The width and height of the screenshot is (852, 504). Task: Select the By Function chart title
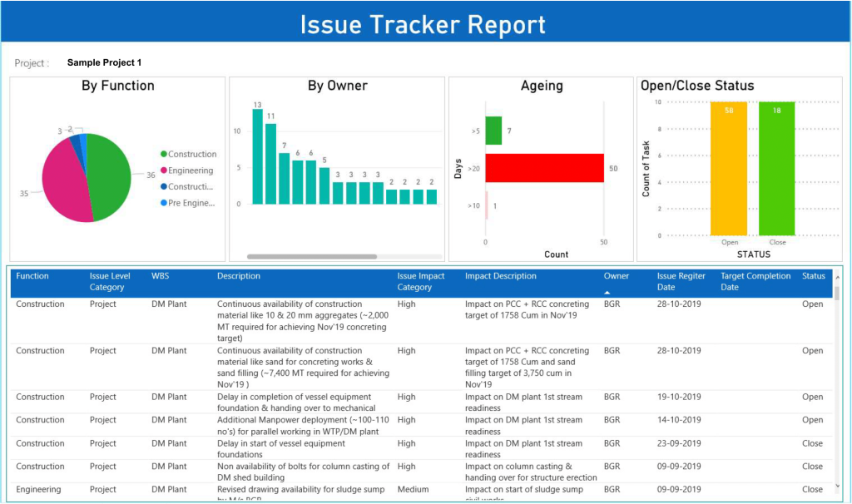tap(116, 86)
